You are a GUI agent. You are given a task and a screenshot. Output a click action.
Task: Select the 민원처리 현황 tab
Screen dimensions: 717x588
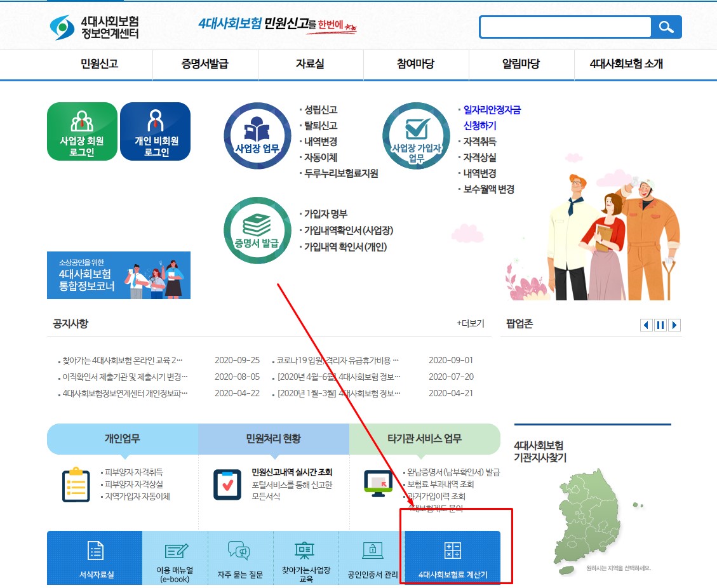pyautogui.click(x=274, y=439)
